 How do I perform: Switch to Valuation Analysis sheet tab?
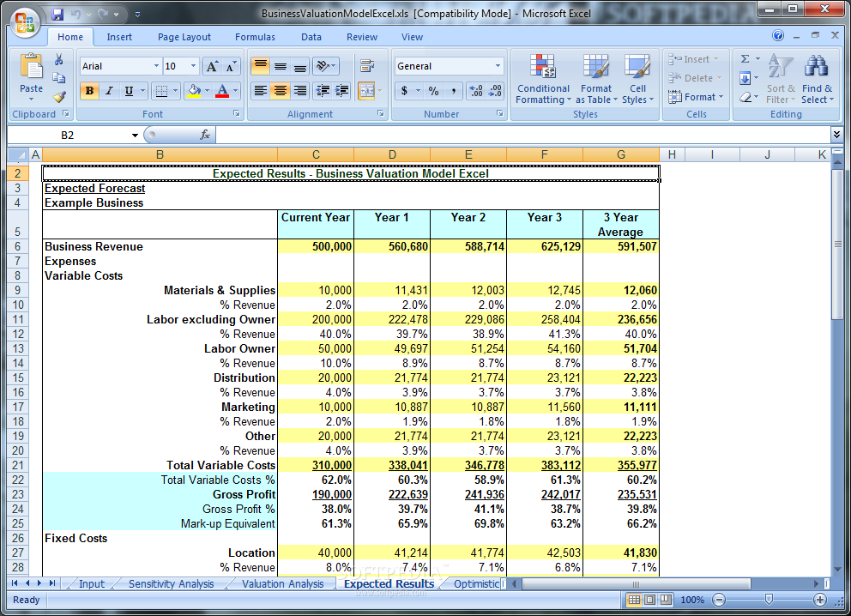click(x=282, y=584)
